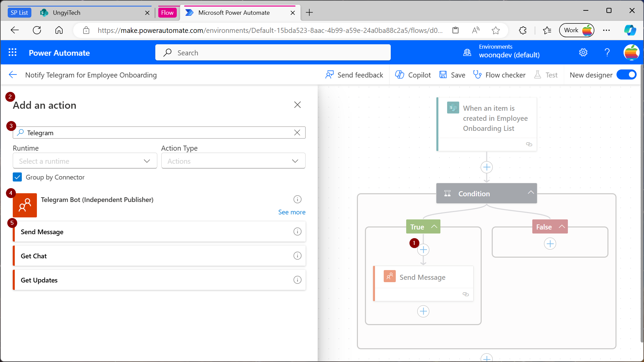Viewport: 644px width, 362px height.
Task: Show info for Get Updates action
Action: (297, 280)
